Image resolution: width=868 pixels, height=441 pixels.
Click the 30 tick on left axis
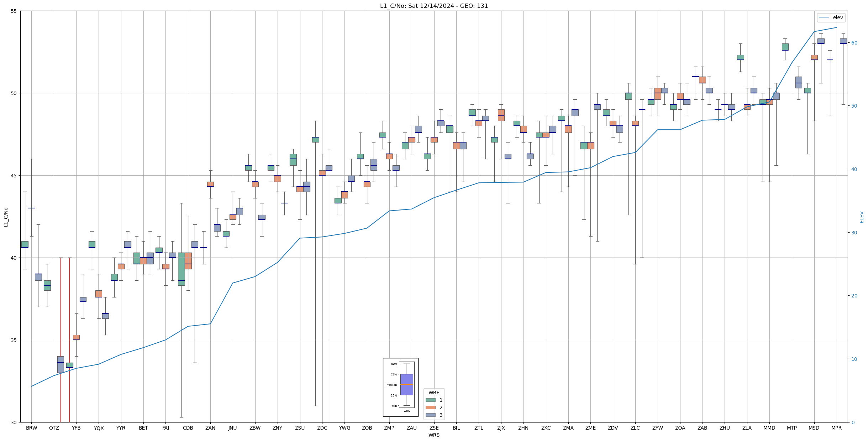[14, 422]
